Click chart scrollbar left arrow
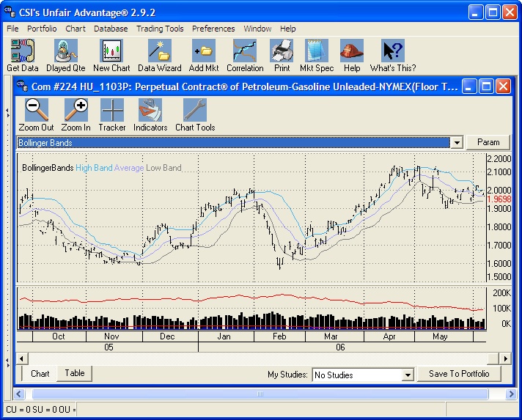This screenshot has height=420, width=522. click(22, 358)
